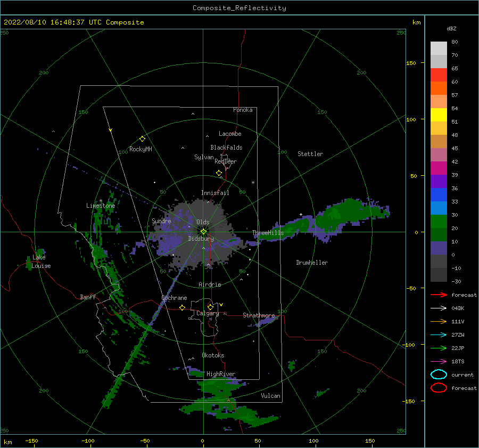Viewport: 479px width, 448px height.
Task: Click the Vulcan label
Action: coord(271,396)
